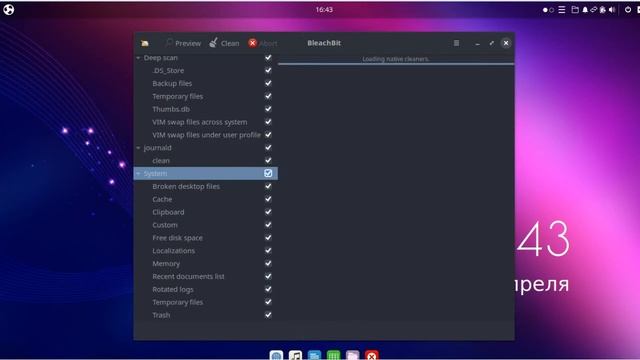Toggle the Localizations checkbox
The image size is (640, 360).
268,250
